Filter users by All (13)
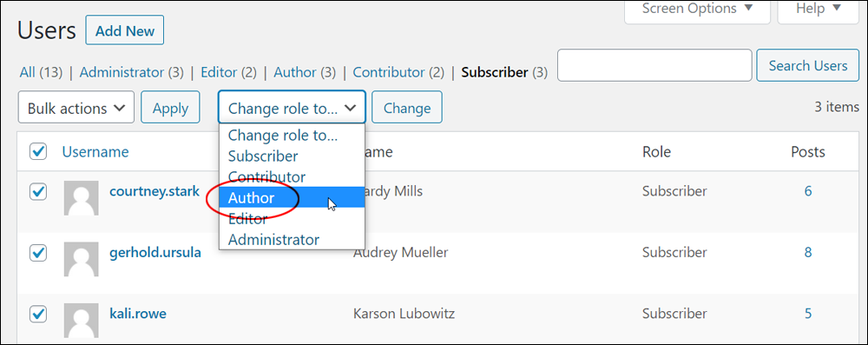Image resolution: width=868 pixels, height=345 pixels. click(41, 72)
